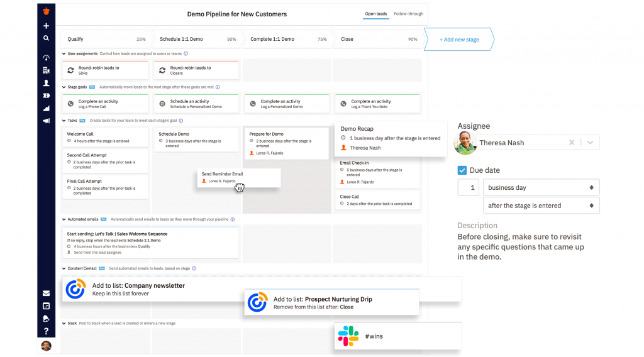Click the plus icon in the sidebar
Viewport: 644px width, 357px height.
[x=46, y=26]
